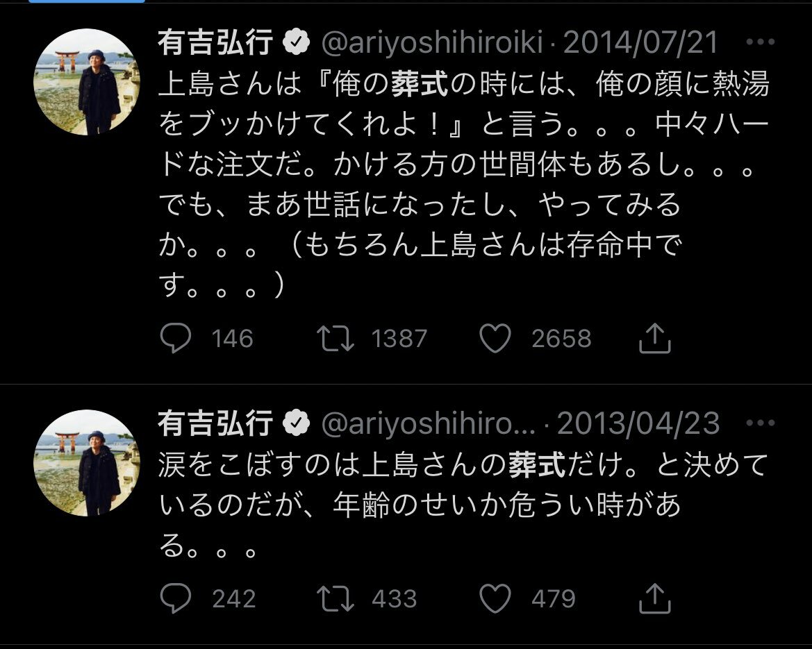This screenshot has height=649, width=812.
Task: Retweet the 2014/07/21 tweet
Action: click(335, 339)
